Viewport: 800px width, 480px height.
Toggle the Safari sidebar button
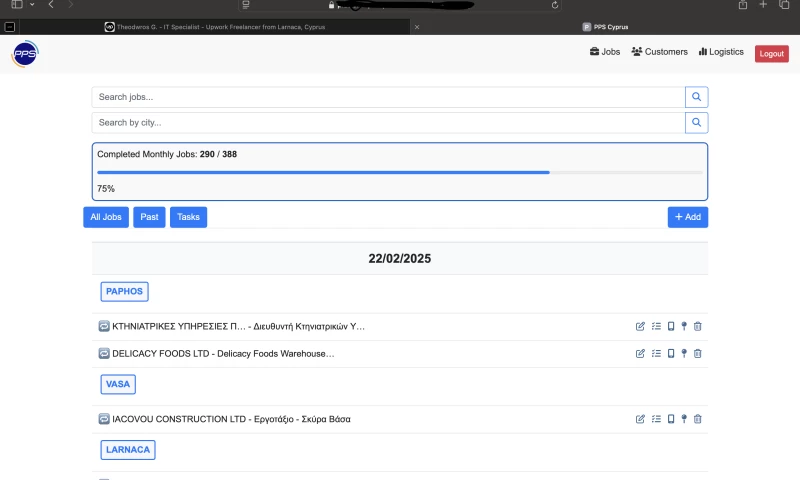pos(17,5)
